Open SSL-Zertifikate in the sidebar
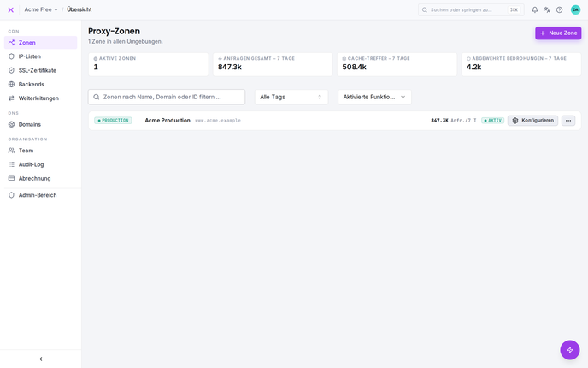The image size is (588, 368). pos(40,70)
